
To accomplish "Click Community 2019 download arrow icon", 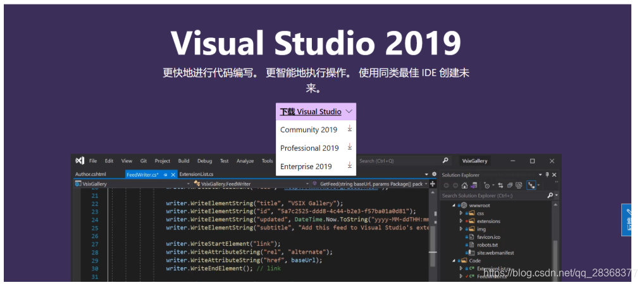I will [349, 129].
